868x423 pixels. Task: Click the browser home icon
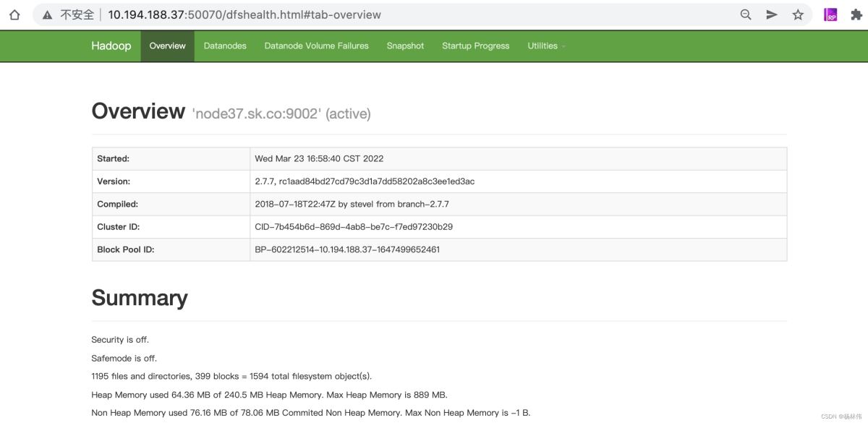(14, 14)
